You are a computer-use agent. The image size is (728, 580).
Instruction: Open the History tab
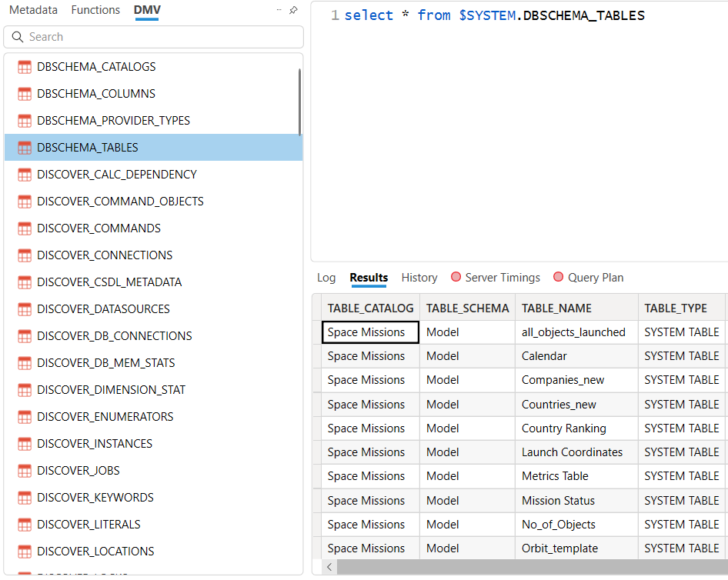click(x=419, y=278)
